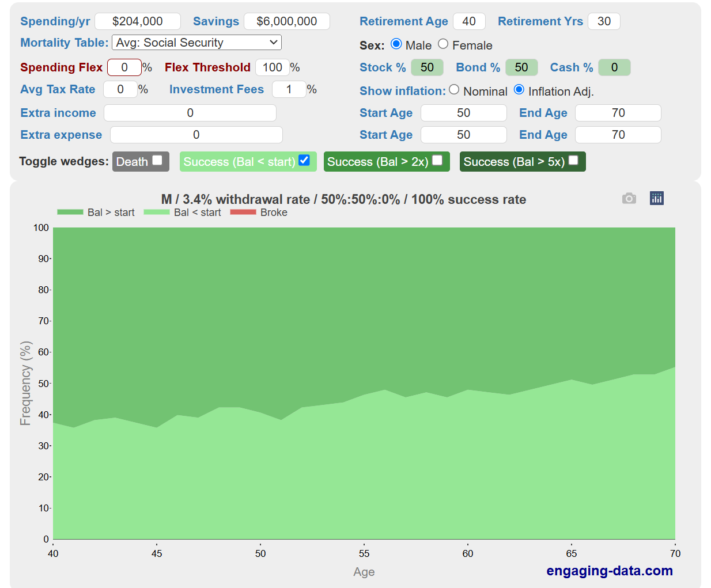
Task: Select the Inflation Adj. radio button
Action: 519,90
